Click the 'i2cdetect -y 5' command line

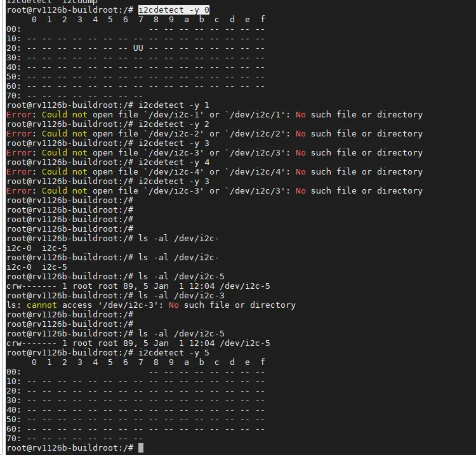click(x=108, y=352)
